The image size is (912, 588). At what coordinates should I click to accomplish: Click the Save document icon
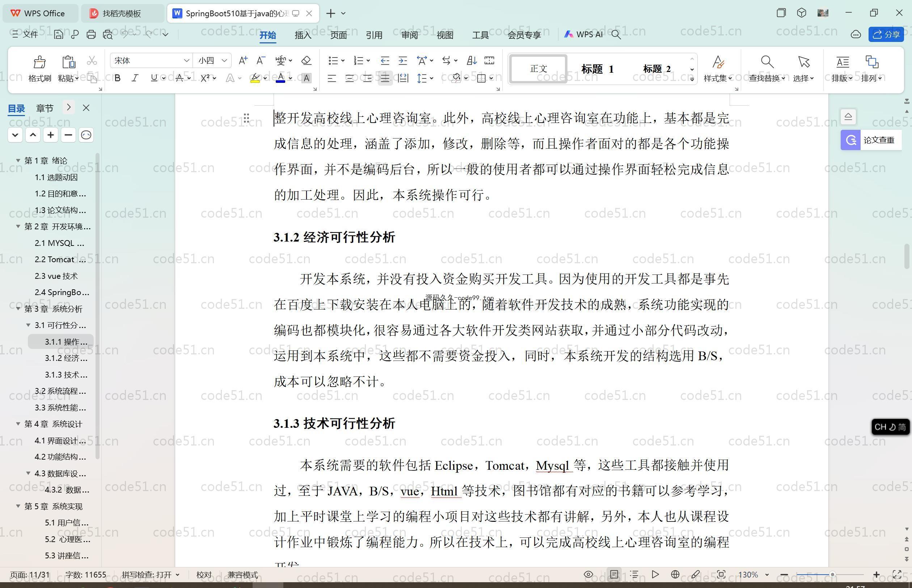tap(59, 34)
